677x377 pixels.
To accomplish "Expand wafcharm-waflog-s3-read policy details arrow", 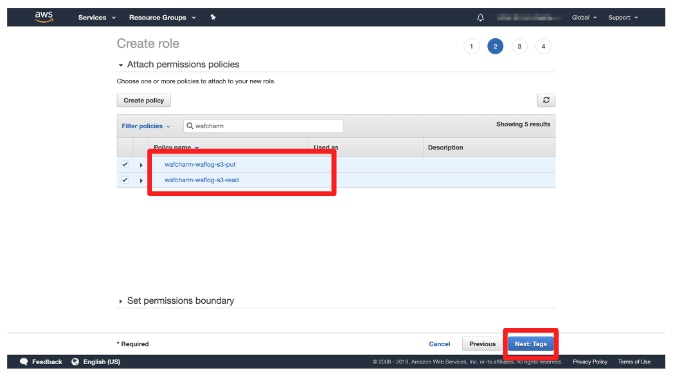I will coord(141,181).
